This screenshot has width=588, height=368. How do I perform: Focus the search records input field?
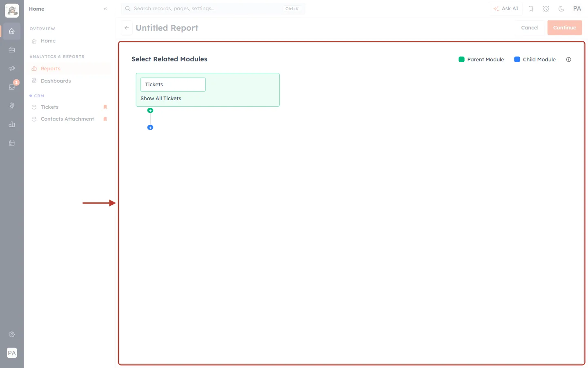coord(213,9)
